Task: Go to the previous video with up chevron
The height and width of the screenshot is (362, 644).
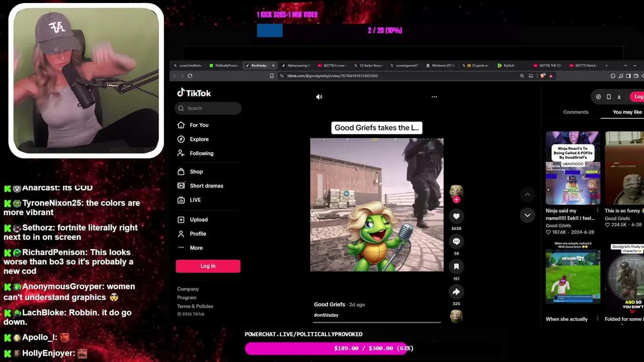Action: pos(527,195)
